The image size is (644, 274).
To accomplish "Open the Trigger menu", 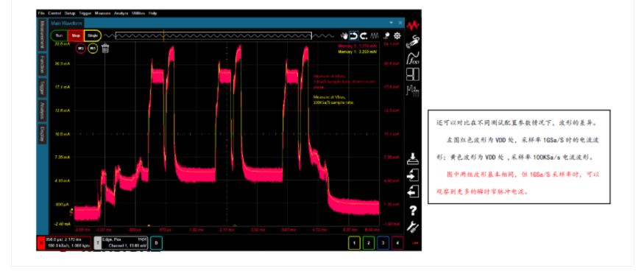I will [x=86, y=13].
